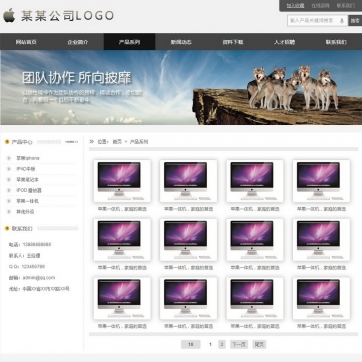
Task: Open the 其他外设 product category
Action: click(x=25, y=212)
